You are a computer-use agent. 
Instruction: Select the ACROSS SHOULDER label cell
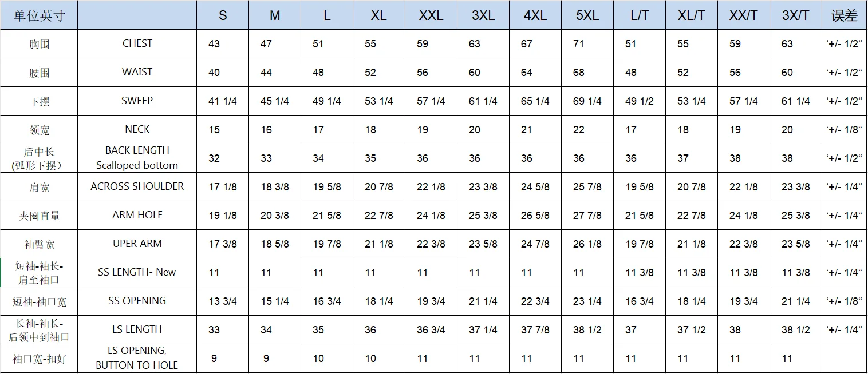coord(137,186)
